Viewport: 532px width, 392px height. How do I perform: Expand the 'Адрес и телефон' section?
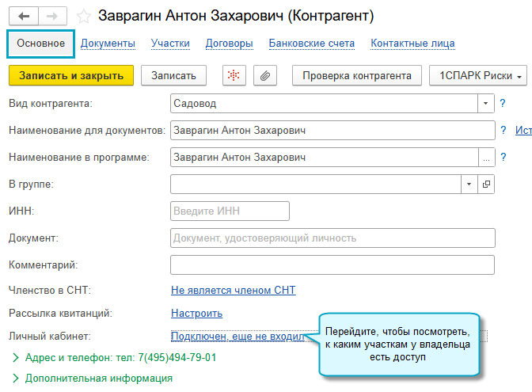point(15,357)
